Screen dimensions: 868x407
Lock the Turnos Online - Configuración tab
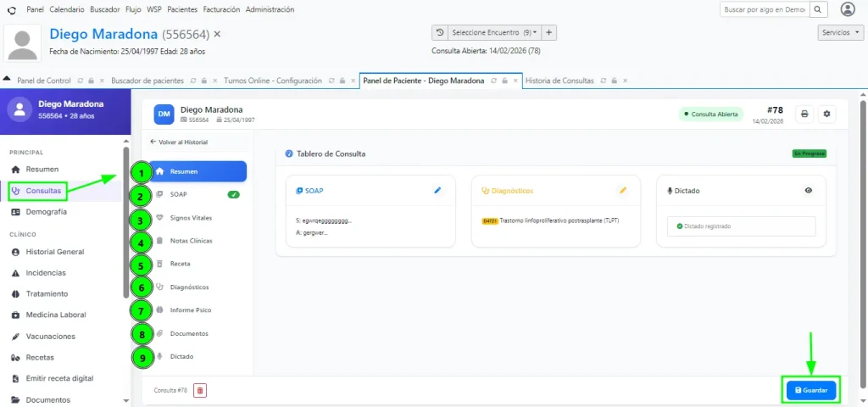click(x=342, y=81)
